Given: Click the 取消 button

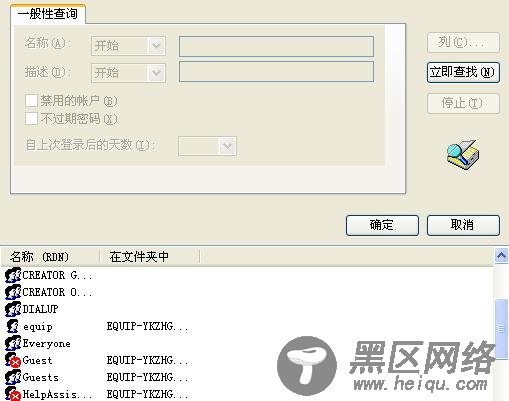Looking at the screenshot, I should (463, 225).
